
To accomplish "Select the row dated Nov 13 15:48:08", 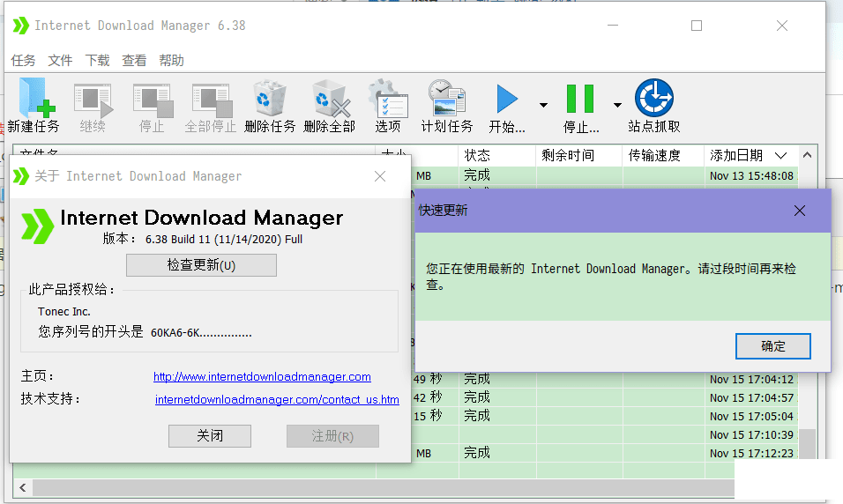I will pos(603,175).
